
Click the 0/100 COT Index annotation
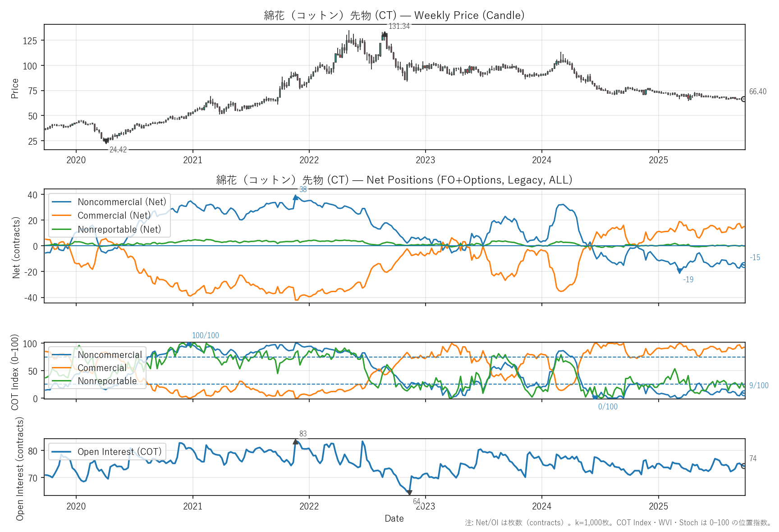pos(608,407)
